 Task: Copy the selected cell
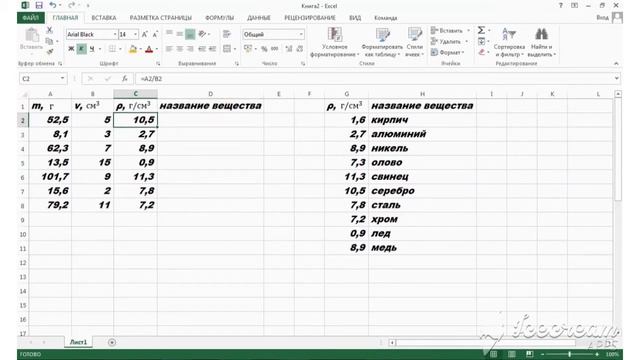click(49, 41)
